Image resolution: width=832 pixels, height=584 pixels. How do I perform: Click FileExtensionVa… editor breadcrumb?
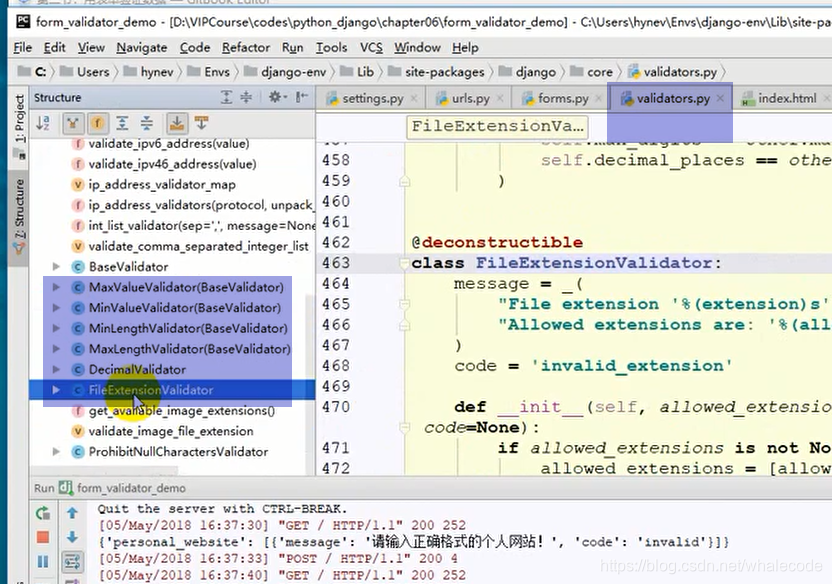(497, 126)
